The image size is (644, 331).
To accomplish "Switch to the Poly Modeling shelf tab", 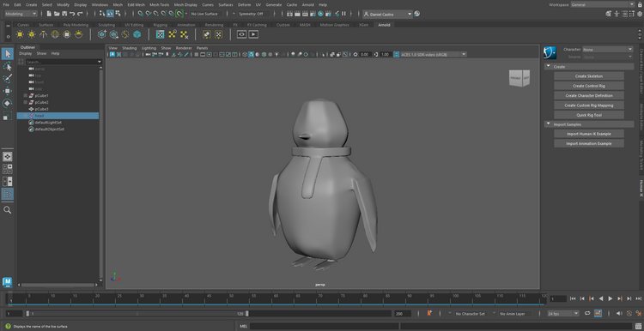I will point(76,25).
